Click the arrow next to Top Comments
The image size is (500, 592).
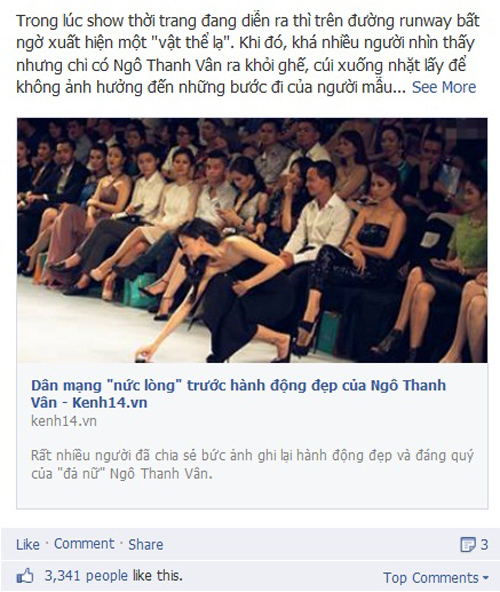(x=485, y=578)
